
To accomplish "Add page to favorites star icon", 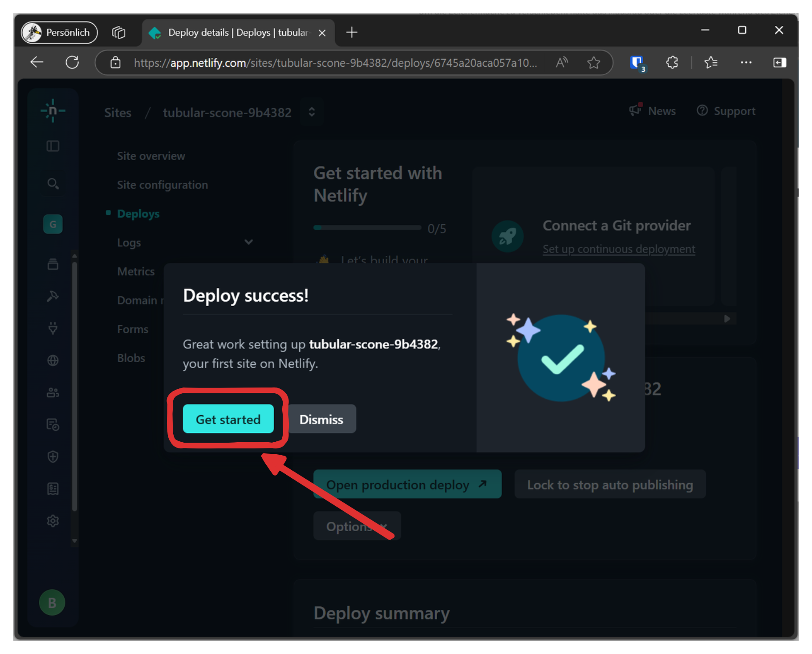I will click(x=593, y=63).
